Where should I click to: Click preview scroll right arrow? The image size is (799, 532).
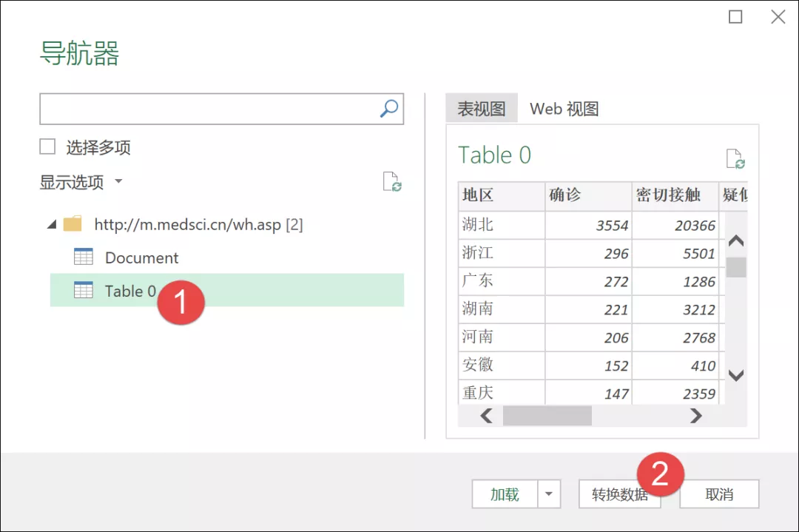point(695,416)
